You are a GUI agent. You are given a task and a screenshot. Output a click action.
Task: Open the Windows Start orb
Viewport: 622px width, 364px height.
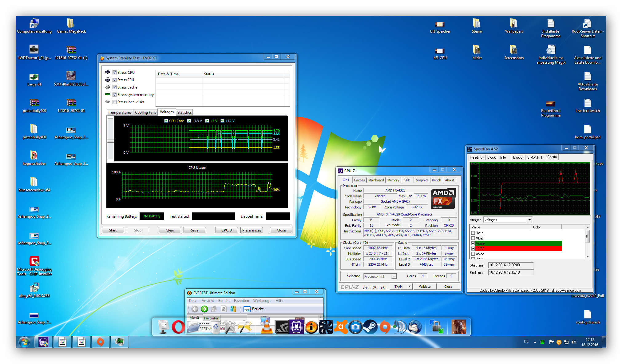pos(24,342)
